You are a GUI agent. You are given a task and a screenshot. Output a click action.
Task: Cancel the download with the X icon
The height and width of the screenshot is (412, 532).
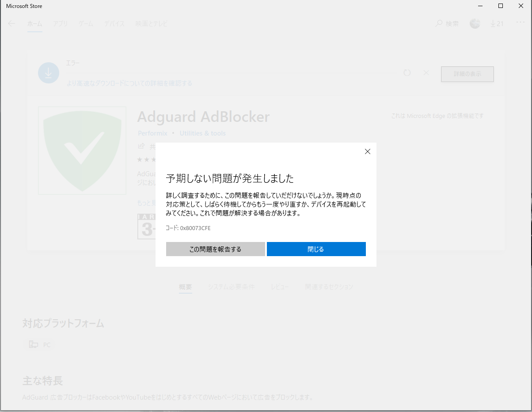[x=426, y=73]
